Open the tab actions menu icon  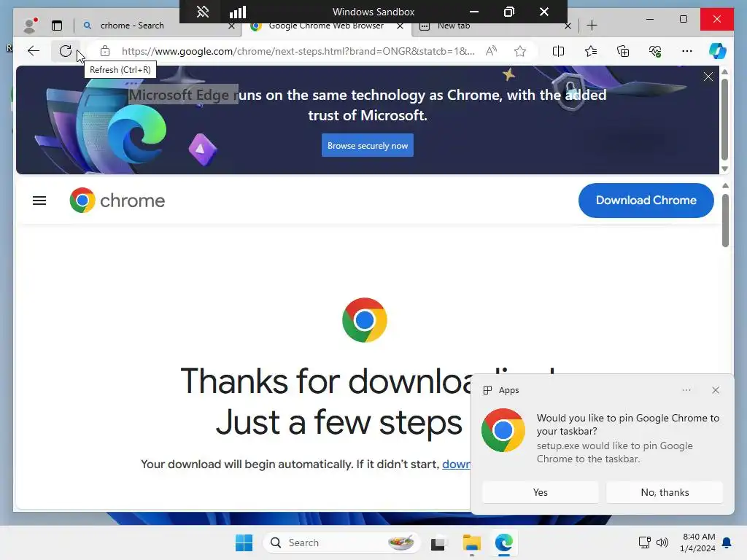57,26
